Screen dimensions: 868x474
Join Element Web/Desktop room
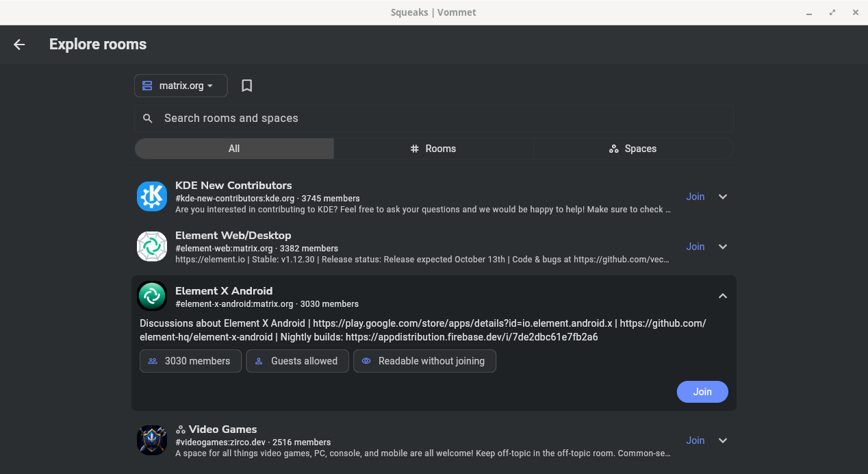695,247
